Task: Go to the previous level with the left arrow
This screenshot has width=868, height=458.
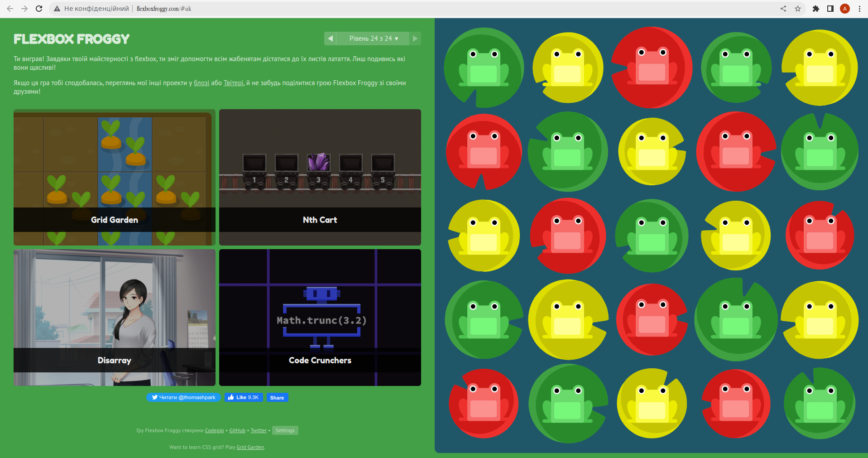Action: pyautogui.click(x=330, y=39)
